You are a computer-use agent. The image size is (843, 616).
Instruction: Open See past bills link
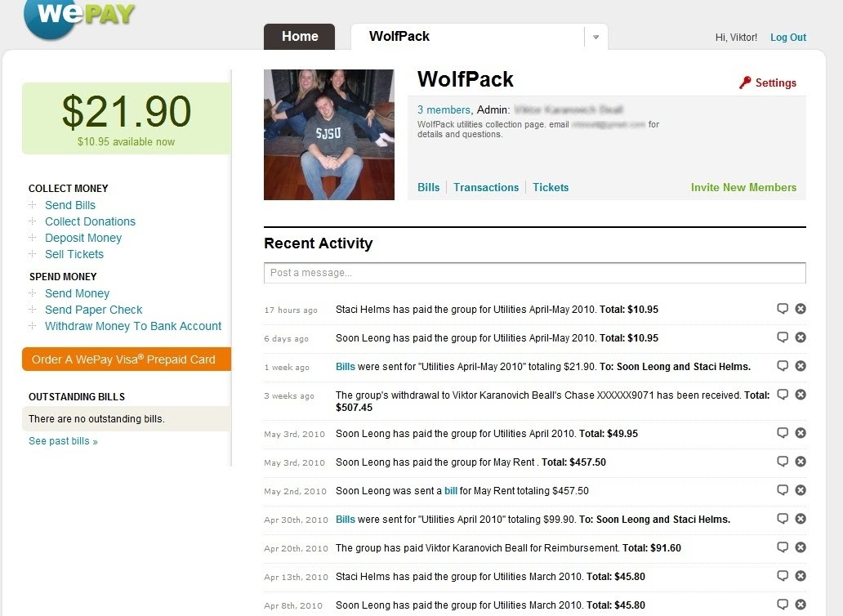(x=63, y=441)
